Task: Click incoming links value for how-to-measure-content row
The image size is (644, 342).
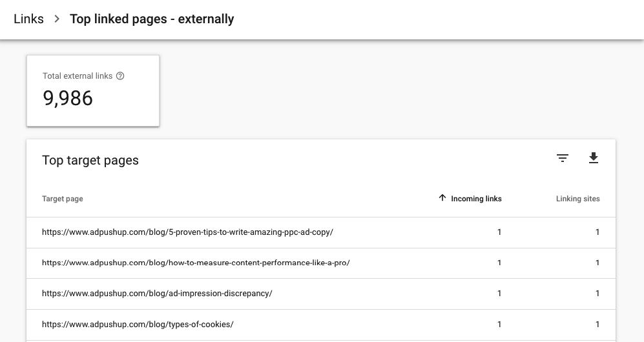Action: (x=499, y=263)
